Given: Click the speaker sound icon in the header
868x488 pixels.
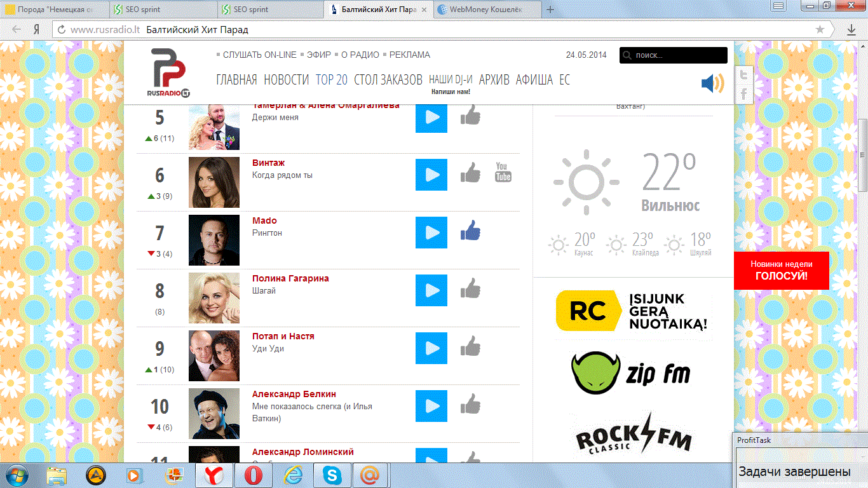Looking at the screenshot, I should coord(712,83).
